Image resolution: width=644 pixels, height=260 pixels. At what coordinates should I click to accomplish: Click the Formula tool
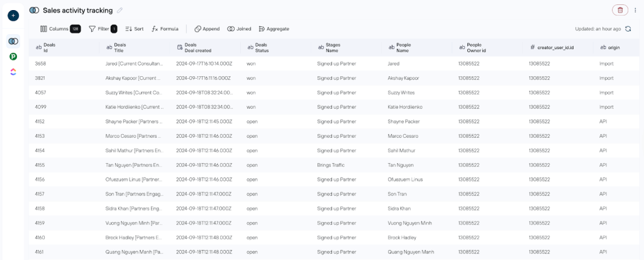click(x=165, y=29)
